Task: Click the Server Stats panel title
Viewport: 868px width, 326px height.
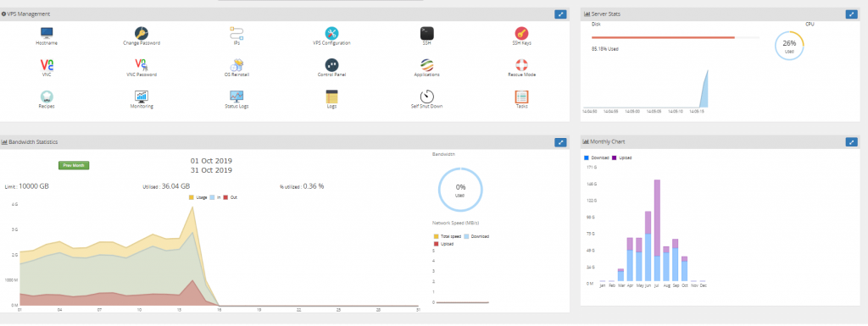Action: [605, 14]
